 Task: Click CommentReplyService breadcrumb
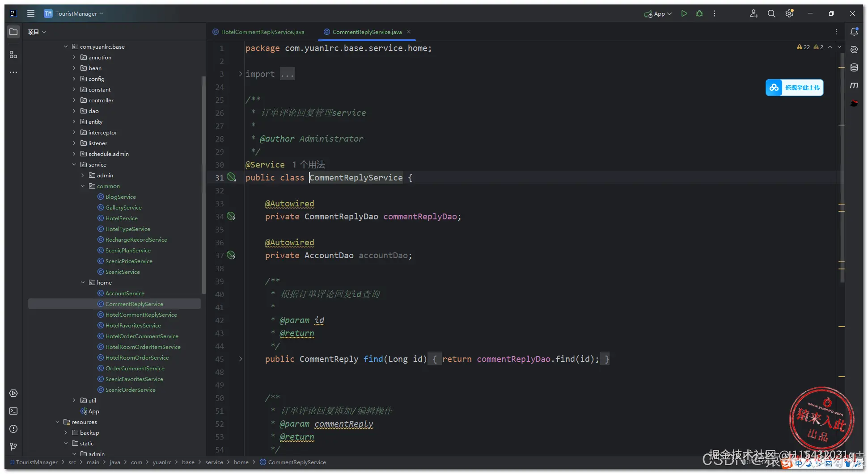coord(293,462)
